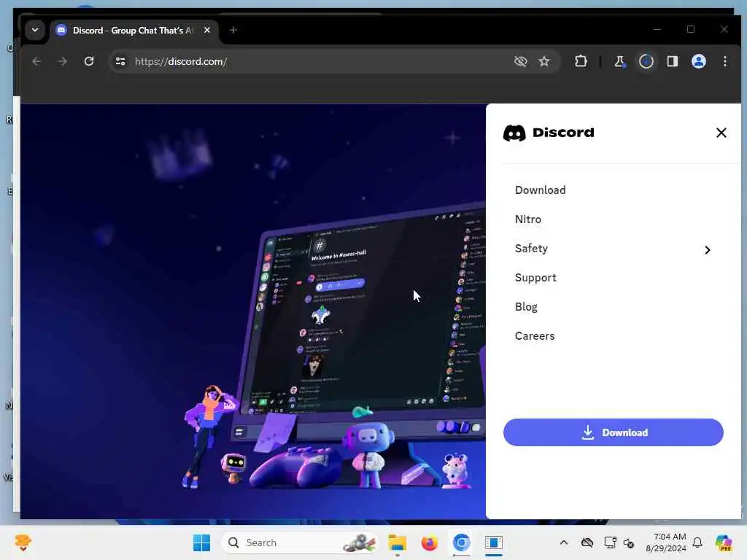Open Chrome Labs flask icon
Viewport: 747px width, 560px height.
(619, 61)
